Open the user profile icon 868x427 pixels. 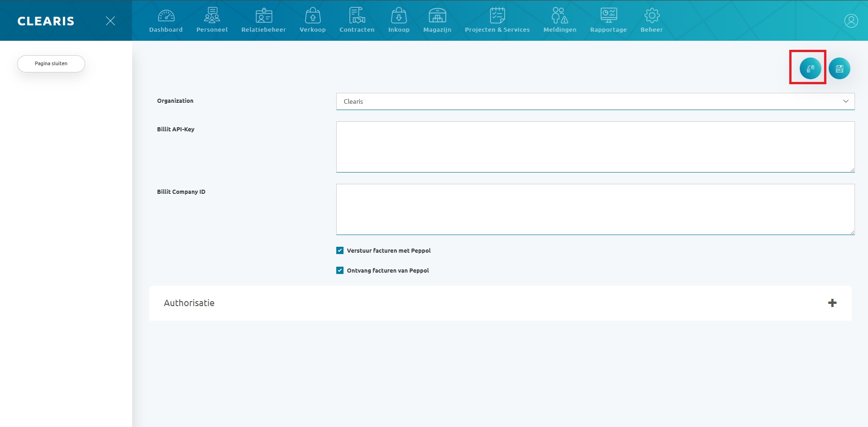[851, 21]
